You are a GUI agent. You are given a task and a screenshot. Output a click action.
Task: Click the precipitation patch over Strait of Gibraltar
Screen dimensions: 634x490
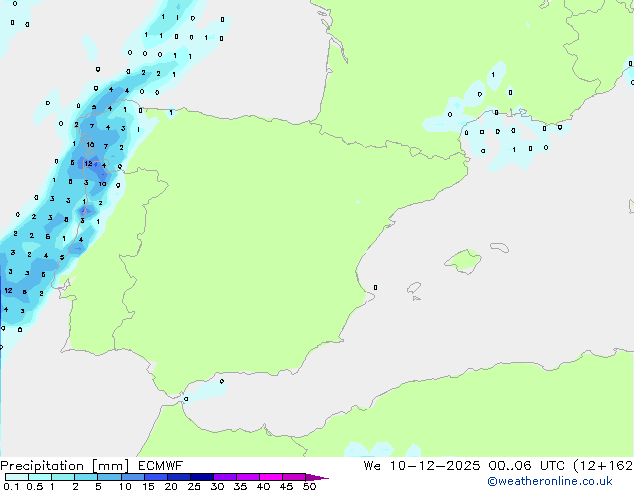click(x=205, y=391)
